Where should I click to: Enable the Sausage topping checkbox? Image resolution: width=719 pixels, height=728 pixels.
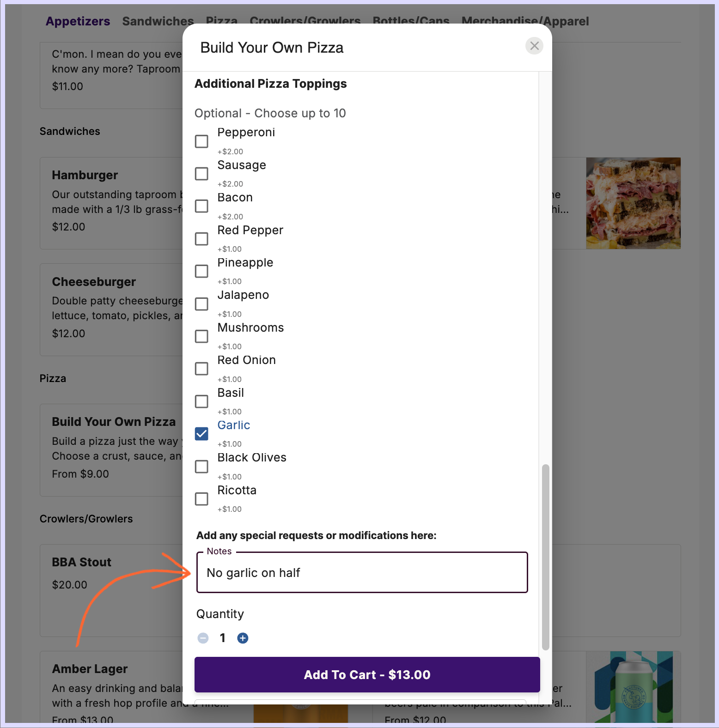(201, 174)
